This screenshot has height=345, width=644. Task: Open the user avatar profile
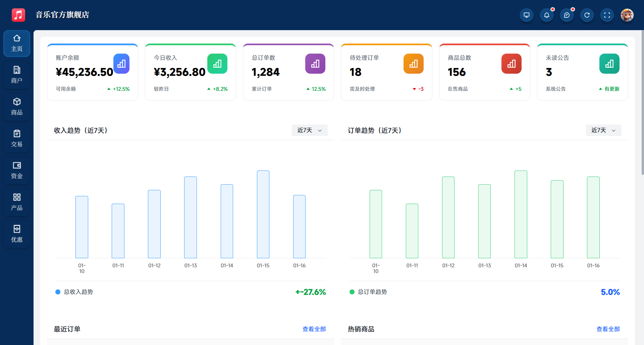(627, 15)
